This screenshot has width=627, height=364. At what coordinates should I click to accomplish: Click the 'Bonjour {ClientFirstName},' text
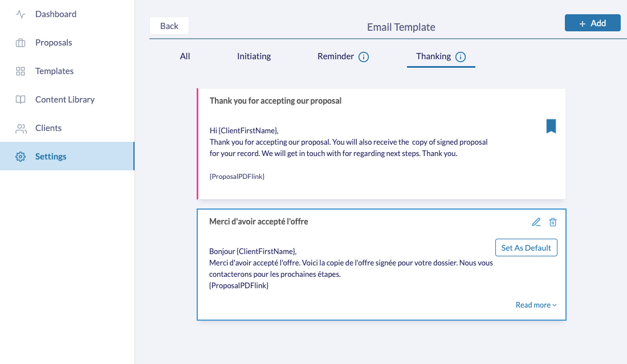tap(253, 251)
